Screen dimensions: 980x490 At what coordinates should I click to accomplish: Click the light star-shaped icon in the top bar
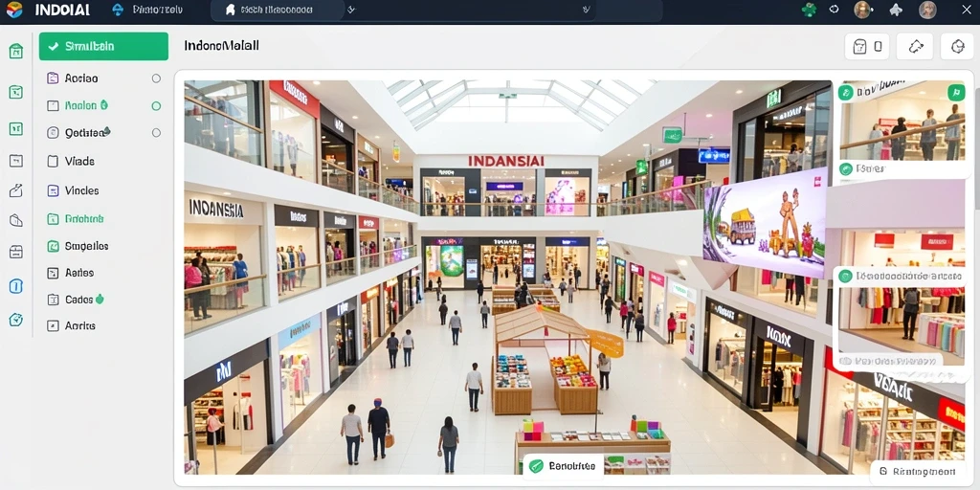(896, 10)
